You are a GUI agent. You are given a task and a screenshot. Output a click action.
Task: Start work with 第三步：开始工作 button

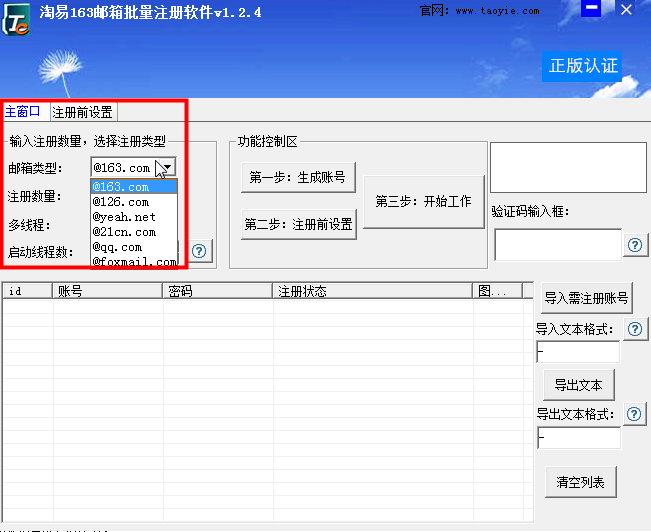[x=423, y=201]
